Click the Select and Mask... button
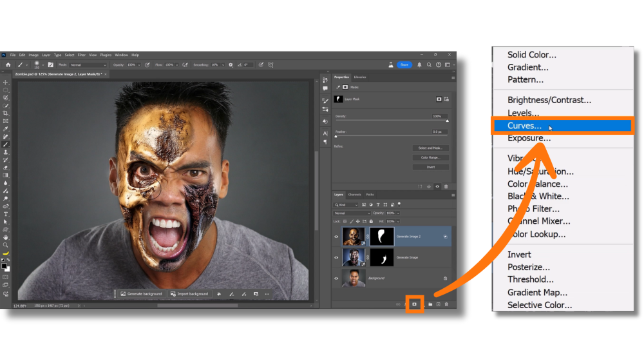Viewport: 644px width, 363px height. (430, 148)
